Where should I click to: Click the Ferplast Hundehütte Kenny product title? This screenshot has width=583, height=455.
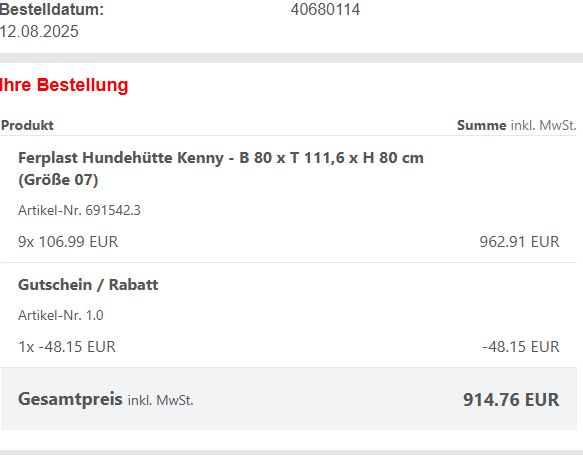click(221, 168)
